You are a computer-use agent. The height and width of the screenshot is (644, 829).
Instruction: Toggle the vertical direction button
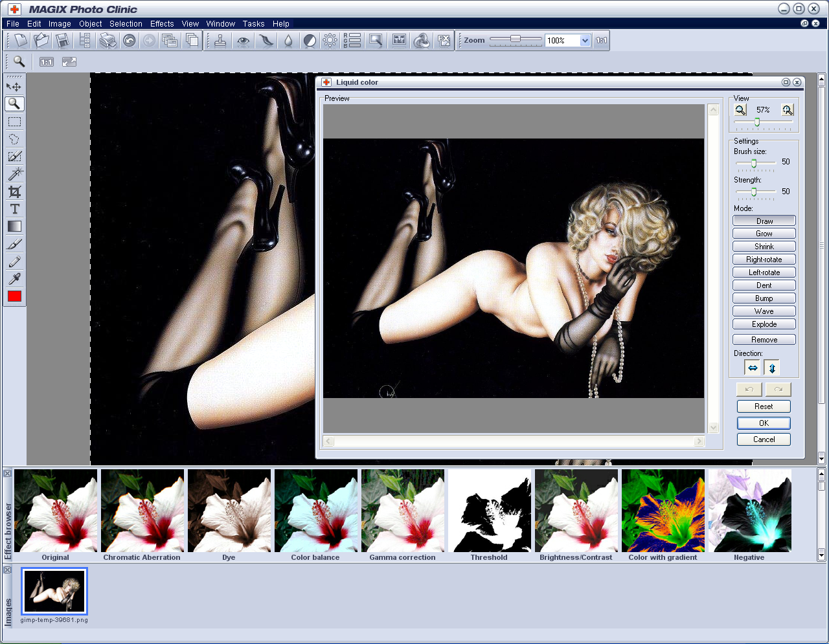tap(771, 368)
